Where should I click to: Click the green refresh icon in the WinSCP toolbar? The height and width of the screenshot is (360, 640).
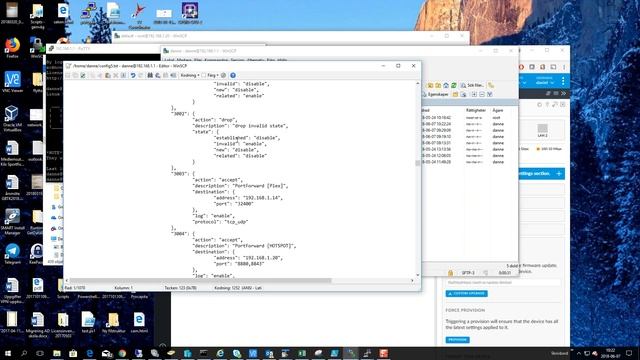(453, 85)
